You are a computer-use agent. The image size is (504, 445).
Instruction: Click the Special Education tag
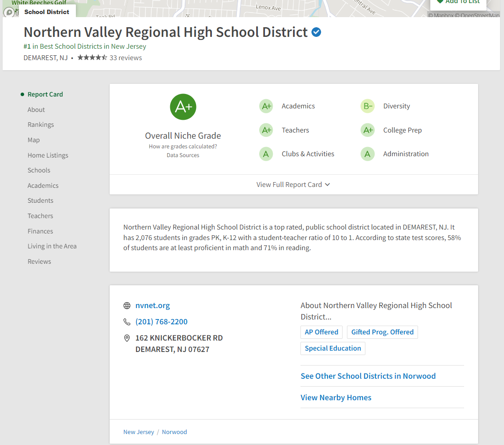tap(333, 348)
